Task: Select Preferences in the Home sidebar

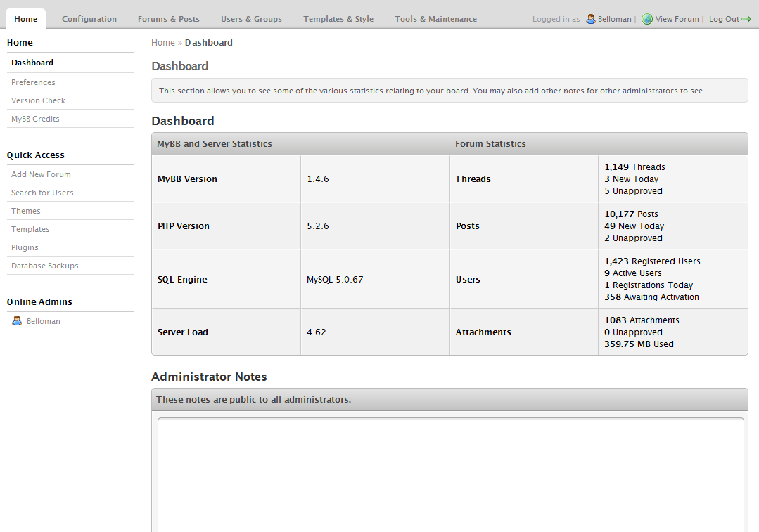Action: click(x=33, y=82)
